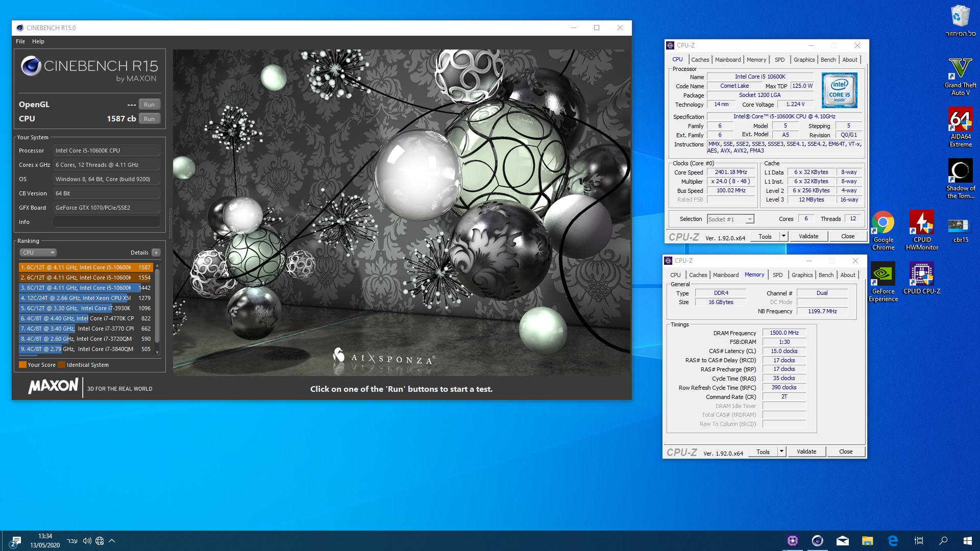This screenshot has height=551, width=980.
Task: Open CPUID CPU-Z desktop shortcut
Action: pos(922,279)
